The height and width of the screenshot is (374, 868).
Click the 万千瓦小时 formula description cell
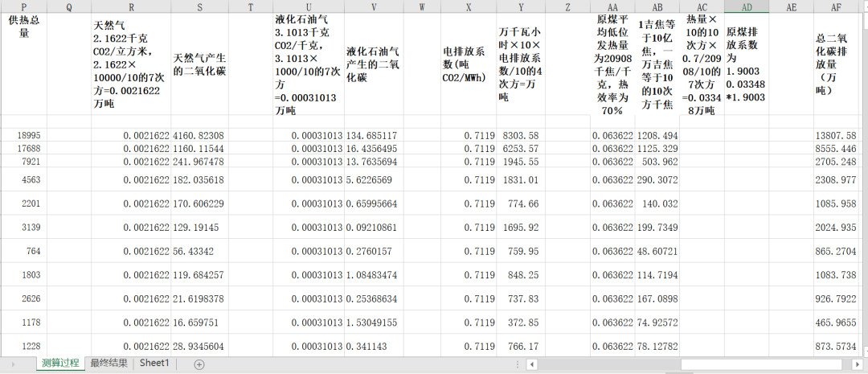coord(521,64)
